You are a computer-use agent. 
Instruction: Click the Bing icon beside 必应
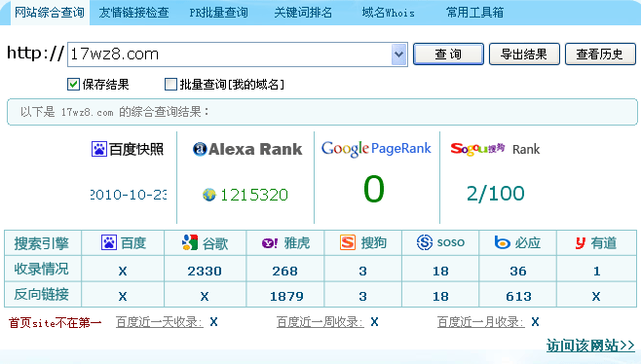503,242
